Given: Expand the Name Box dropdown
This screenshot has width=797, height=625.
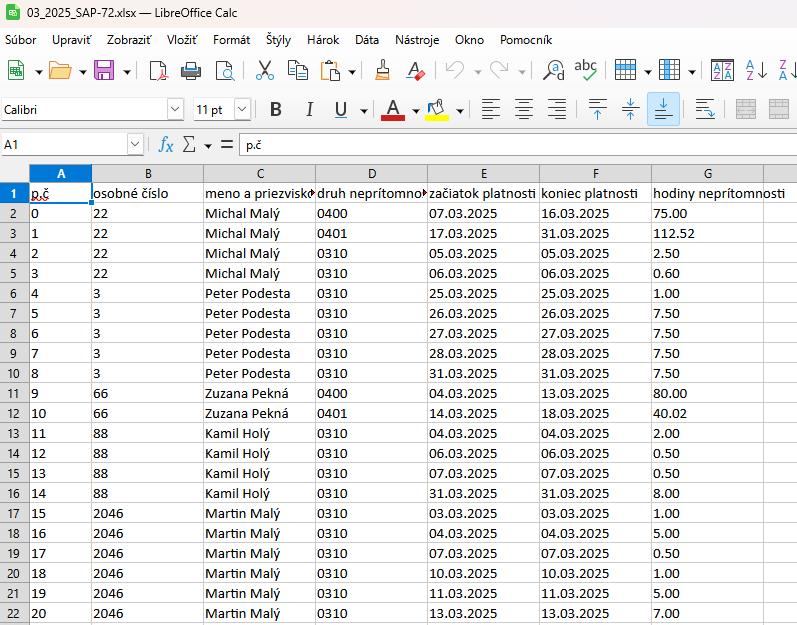Looking at the screenshot, I should tap(135, 145).
